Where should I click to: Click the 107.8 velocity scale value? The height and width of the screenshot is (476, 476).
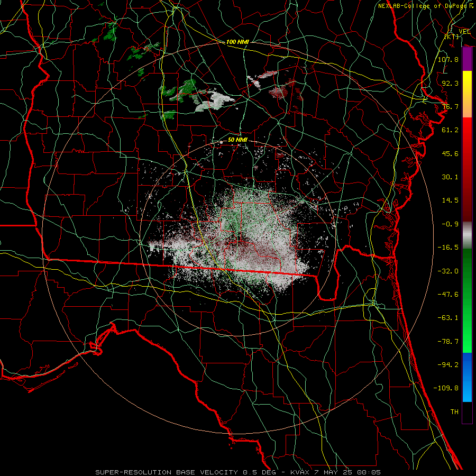[x=448, y=59]
